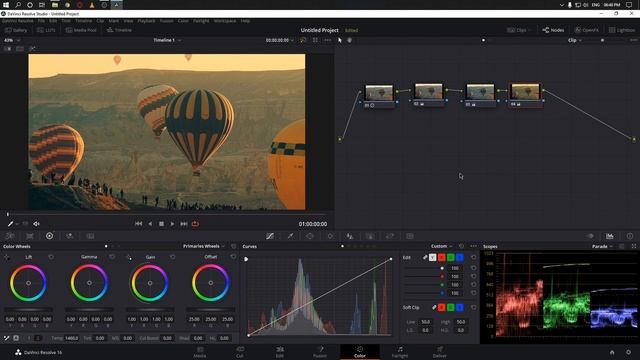The height and width of the screenshot is (360, 640).
Task: Open the Scopes palette icon
Action: pos(609,236)
